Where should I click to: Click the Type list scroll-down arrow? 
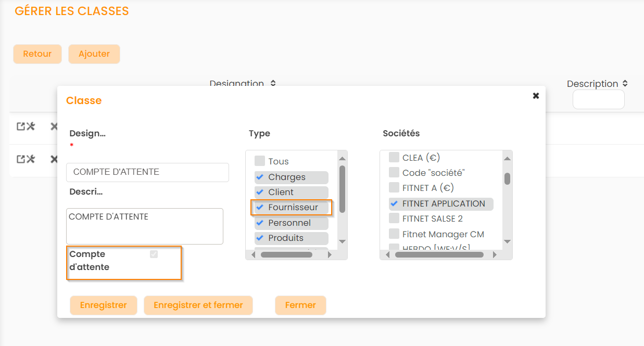click(342, 241)
